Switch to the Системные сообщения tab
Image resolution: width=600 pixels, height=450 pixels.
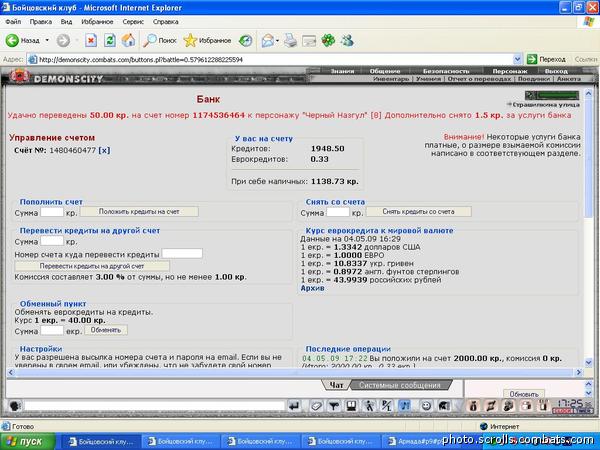tap(400, 385)
